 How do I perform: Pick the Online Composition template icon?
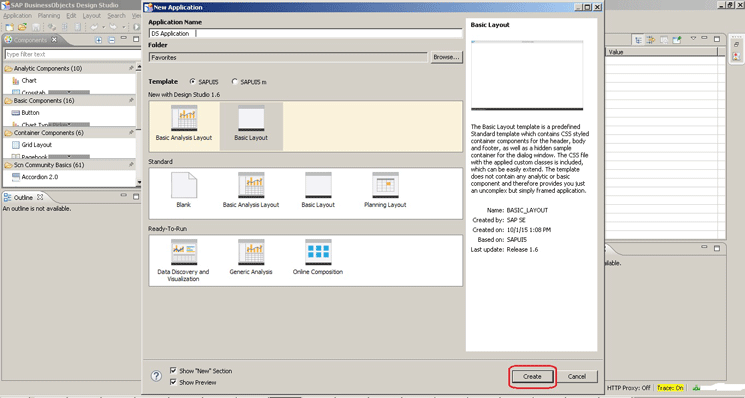(x=318, y=252)
